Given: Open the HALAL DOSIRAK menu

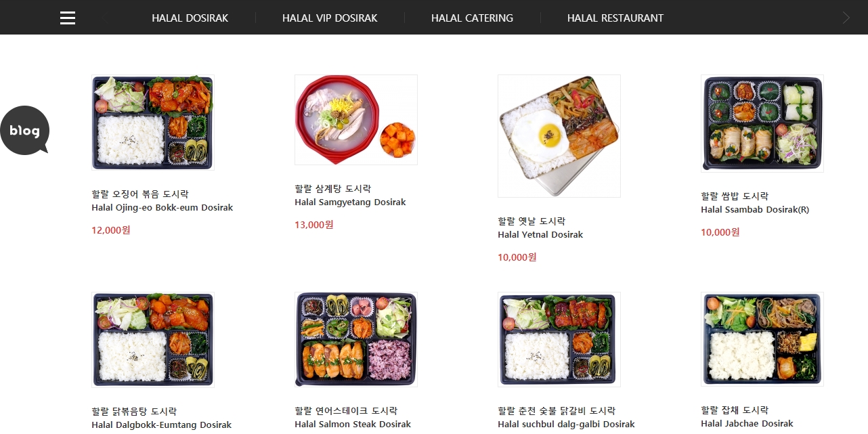Looking at the screenshot, I should 190,18.
